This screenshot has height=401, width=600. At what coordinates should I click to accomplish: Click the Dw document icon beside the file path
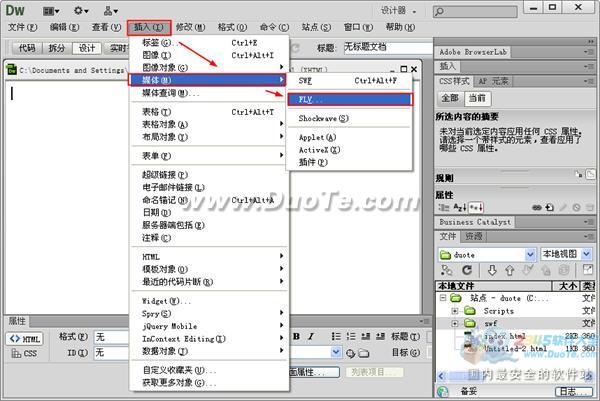12,70
